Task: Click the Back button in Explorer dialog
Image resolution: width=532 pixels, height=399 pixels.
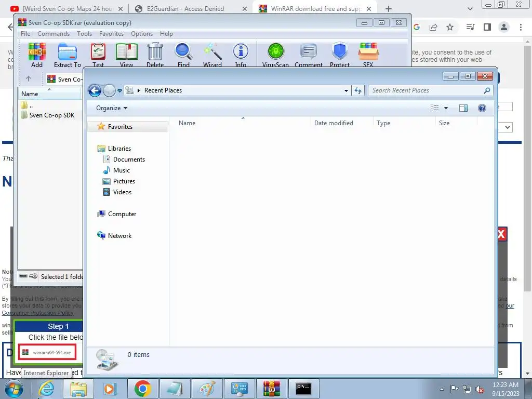Action: click(95, 90)
